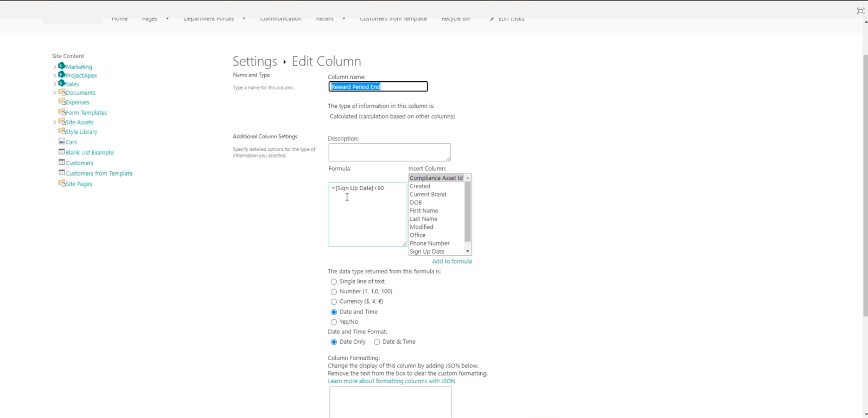Click inside the Formula text box

368,215
